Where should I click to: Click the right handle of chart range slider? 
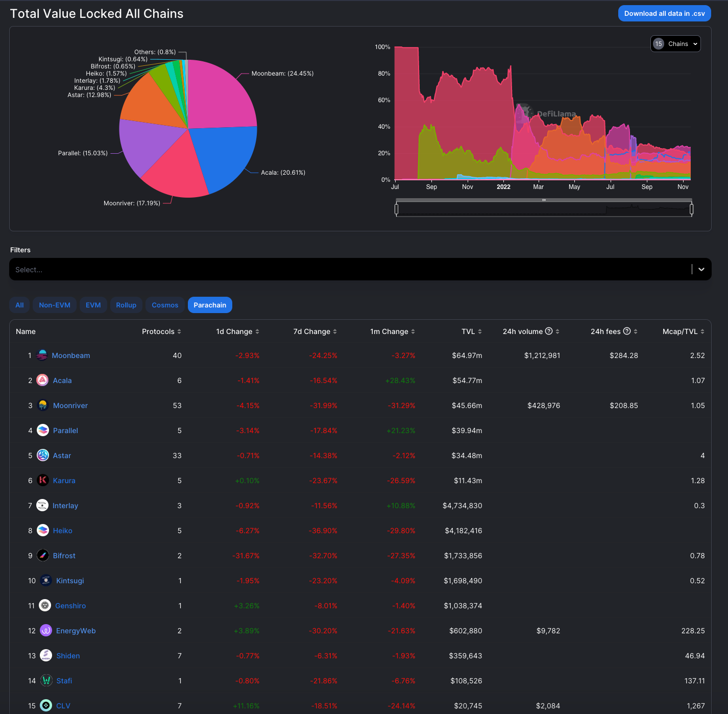[691, 208]
